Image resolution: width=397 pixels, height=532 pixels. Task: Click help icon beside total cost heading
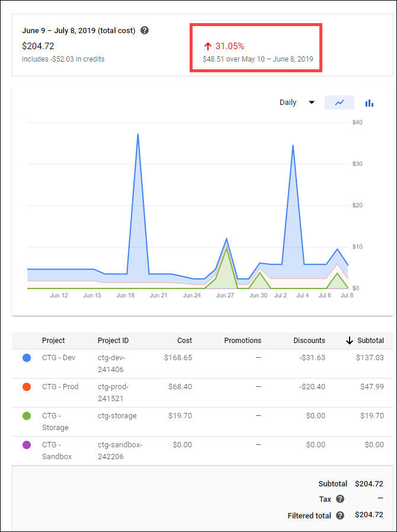tap(145, 30)
